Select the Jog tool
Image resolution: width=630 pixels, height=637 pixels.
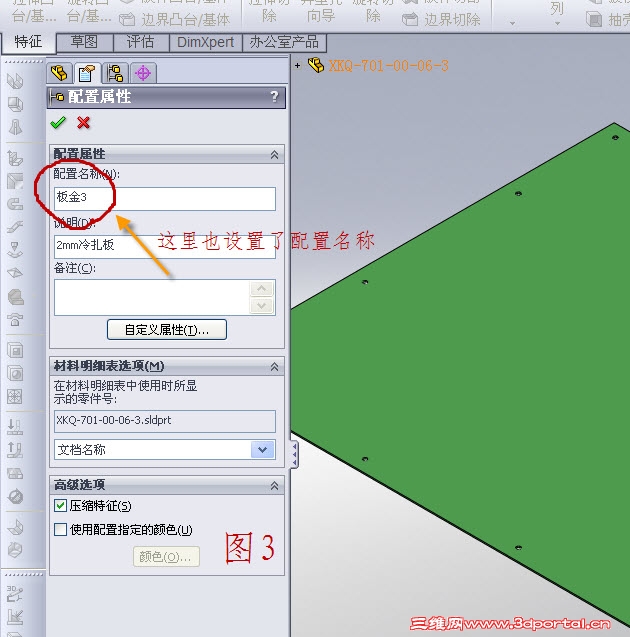click(x=15, y=226)
